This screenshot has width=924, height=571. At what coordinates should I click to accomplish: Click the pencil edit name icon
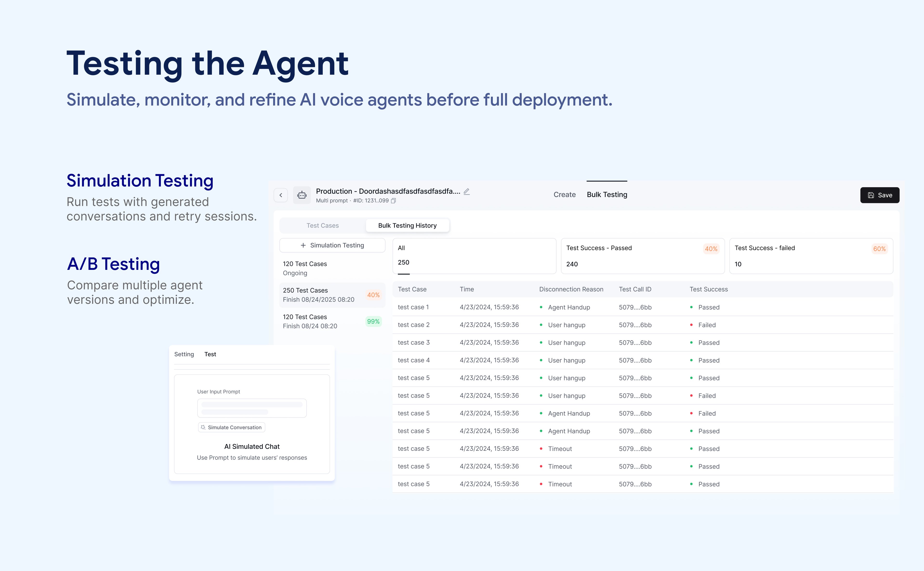(x=467, y=192)
